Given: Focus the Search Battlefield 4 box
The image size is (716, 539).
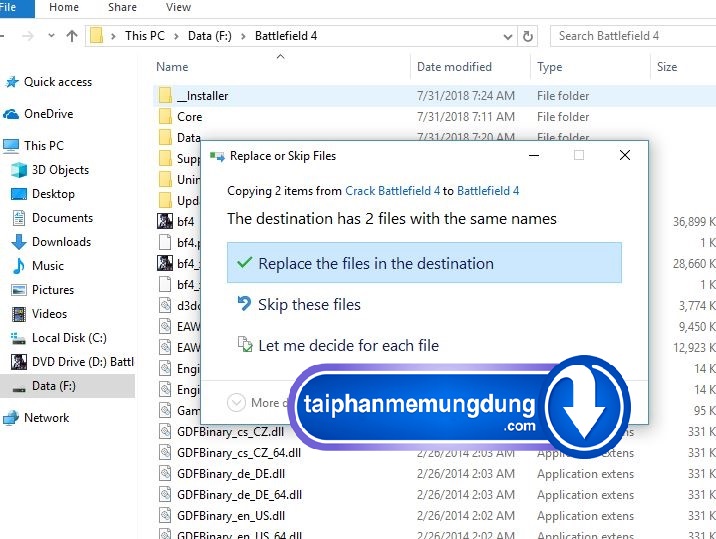Looking at the screenshot, I should [x=633, y=36].
